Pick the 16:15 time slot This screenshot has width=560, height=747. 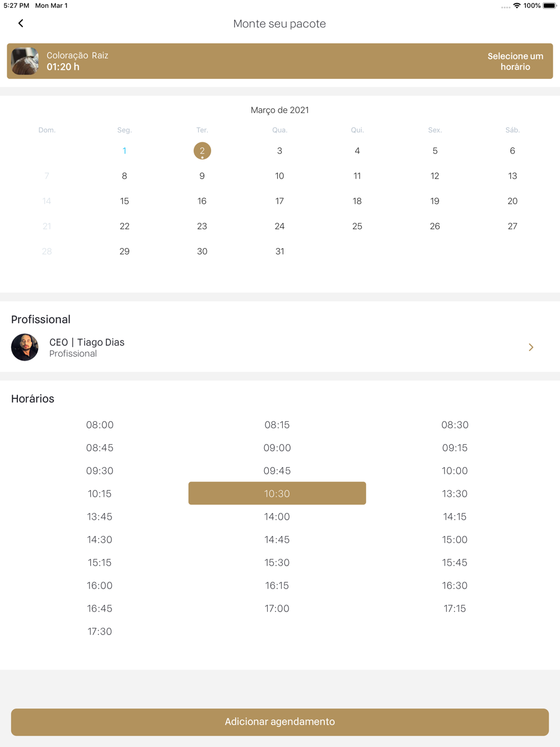tap(277, 586)
